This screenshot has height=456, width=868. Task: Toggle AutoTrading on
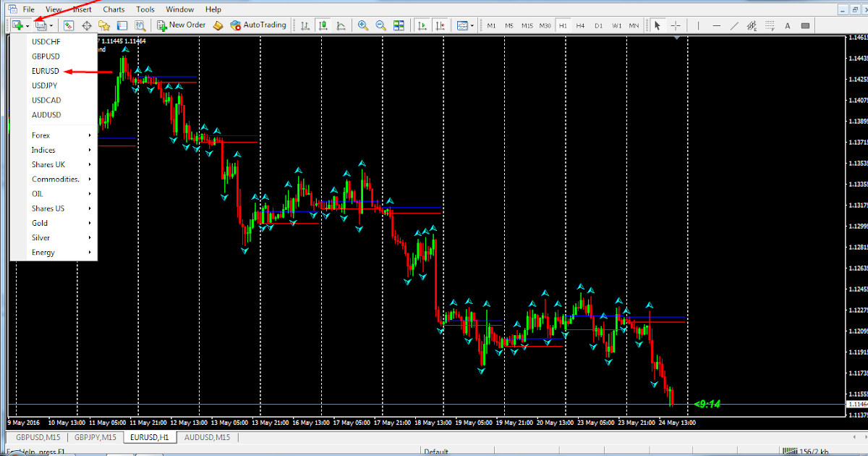pyautogui.click(x=258, y=25)
